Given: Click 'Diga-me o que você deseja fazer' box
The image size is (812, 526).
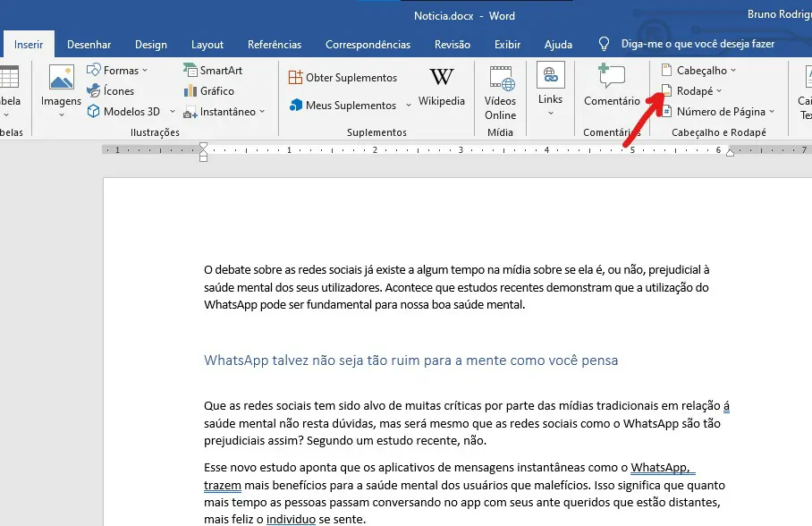Looking at the screenshot, I should click(x=698, y=44).
